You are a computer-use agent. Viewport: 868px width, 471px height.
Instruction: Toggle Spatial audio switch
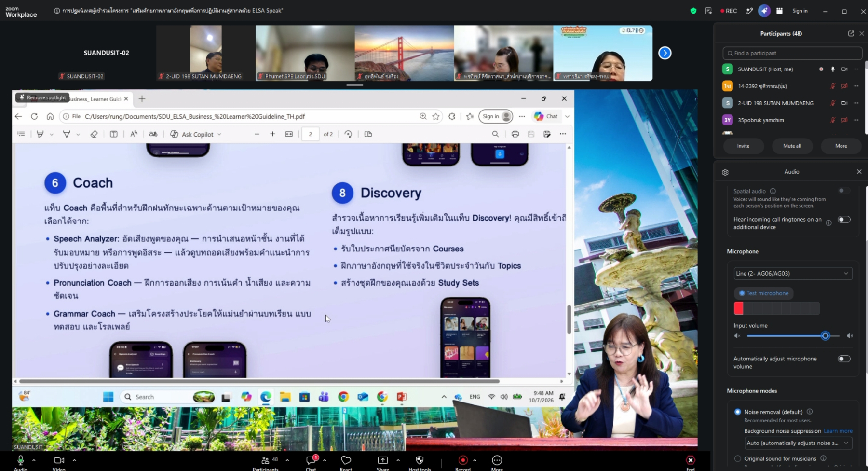[844, 191]
